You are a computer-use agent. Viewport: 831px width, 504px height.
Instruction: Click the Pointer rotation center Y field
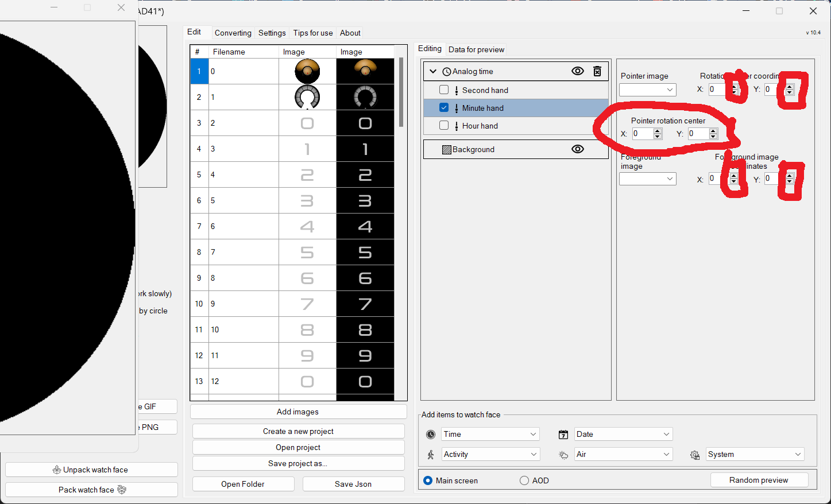click(703, 134)
